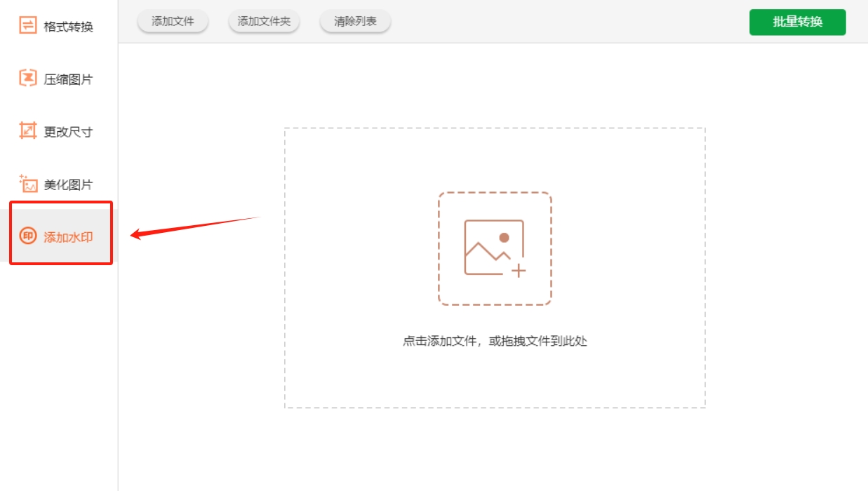
Task: Click the 点击添加文件，或拖拽文件到此处 hint text
Action: point(495,342)
